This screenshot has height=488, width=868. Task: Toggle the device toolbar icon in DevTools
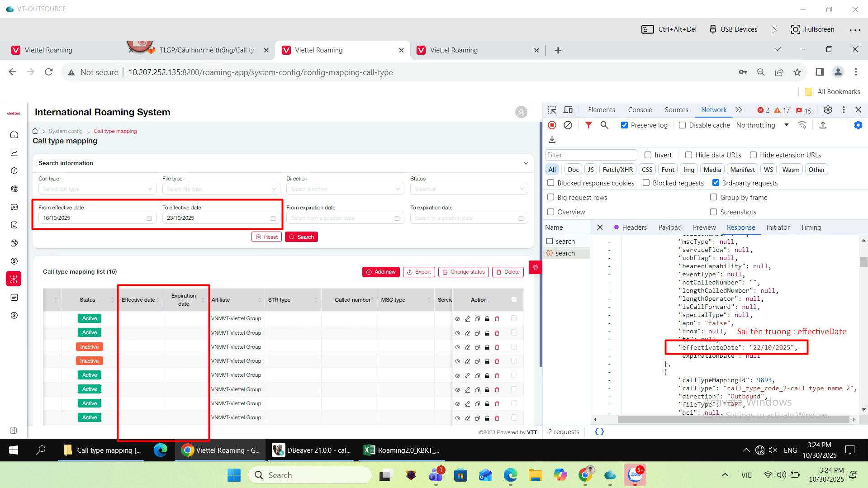(x=568, y=110)
